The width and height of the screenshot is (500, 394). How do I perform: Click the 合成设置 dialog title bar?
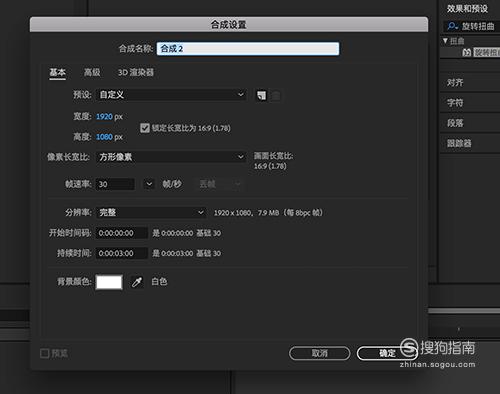229,25
